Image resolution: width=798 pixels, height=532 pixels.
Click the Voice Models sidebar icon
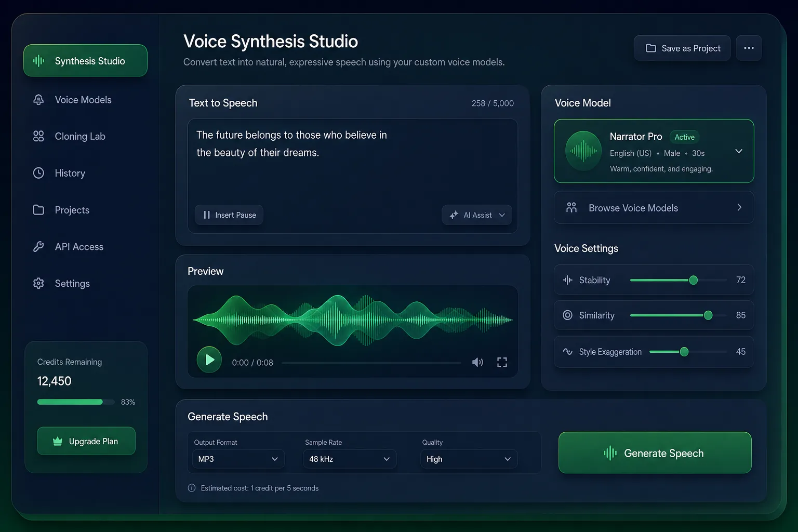coord(38,100)
